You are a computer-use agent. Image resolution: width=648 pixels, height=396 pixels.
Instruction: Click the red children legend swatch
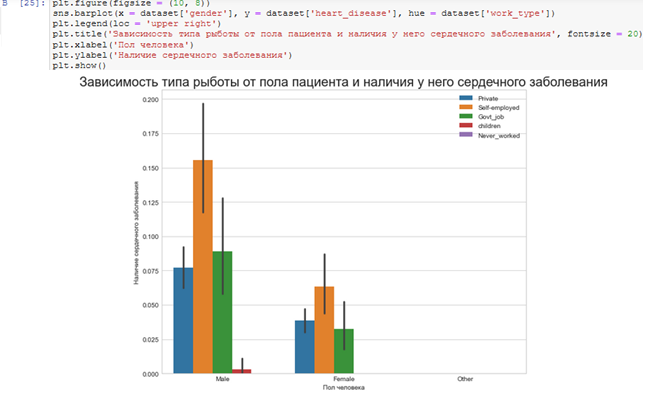466,125
